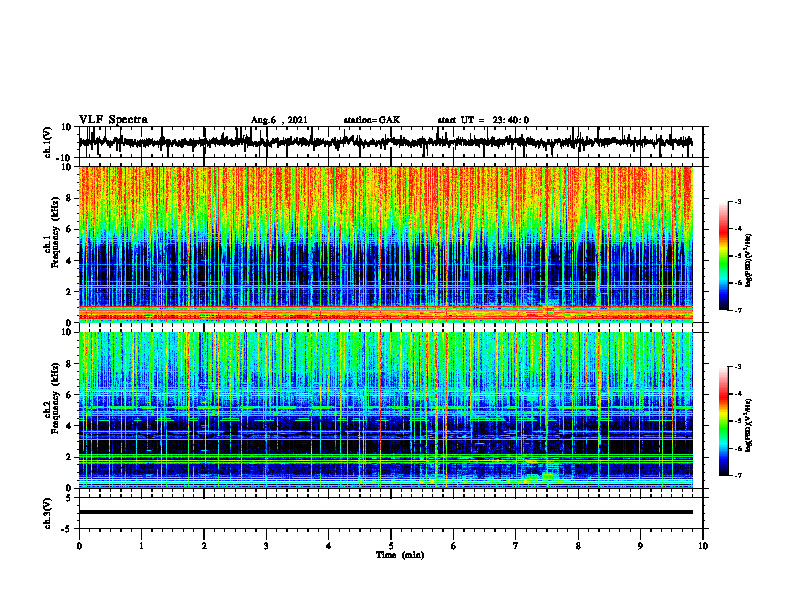Click the "-5" tick on the ch.2 colorbar
This screenshot has height=612, width=792.
pos(737,421)
